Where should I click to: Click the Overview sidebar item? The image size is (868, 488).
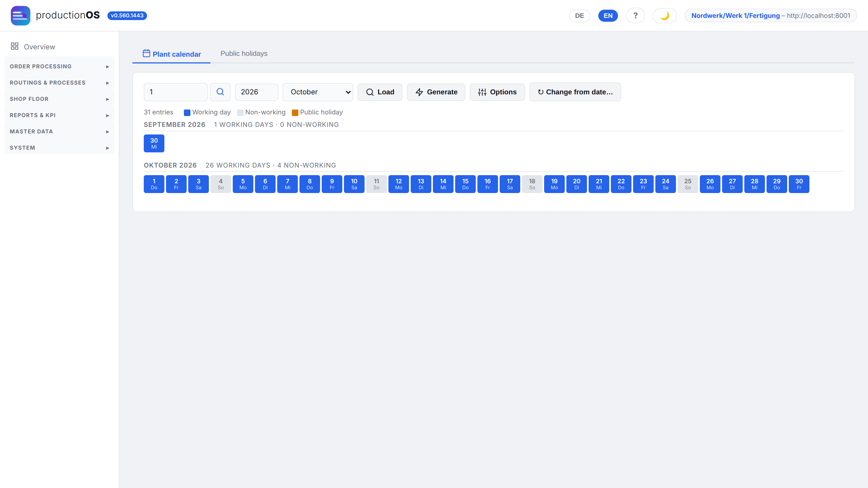[59, 47]
